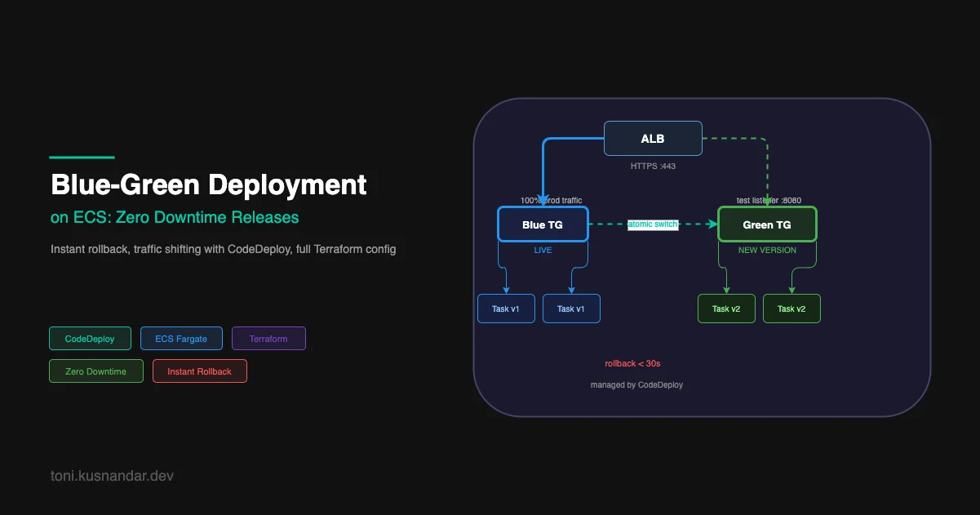Click the purple Terraform tag
Viewport: 980px width, 515px height.
pyautogui.click(x=268, y=339)
